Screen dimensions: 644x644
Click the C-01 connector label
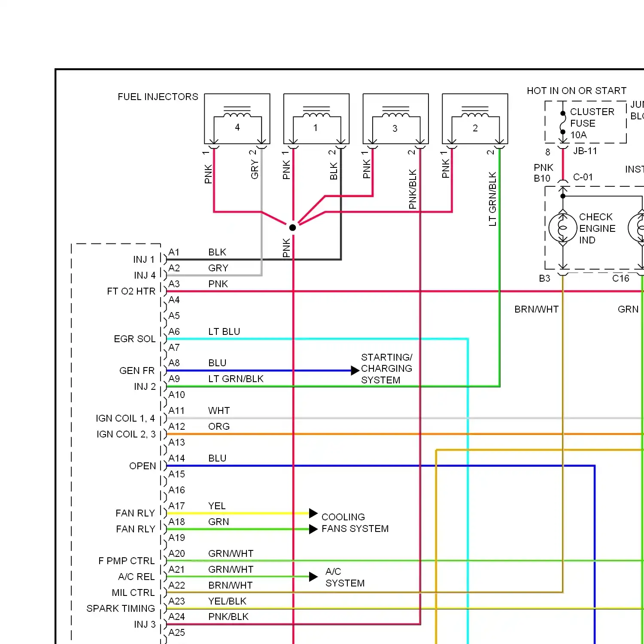tap(583, 177)
